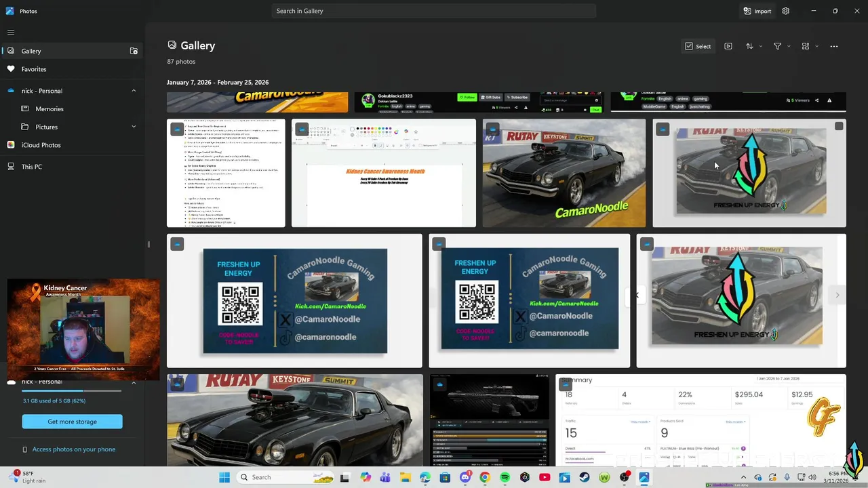Show hidden system tray icons
Screen dimensions: 868x488
[743, 477]
